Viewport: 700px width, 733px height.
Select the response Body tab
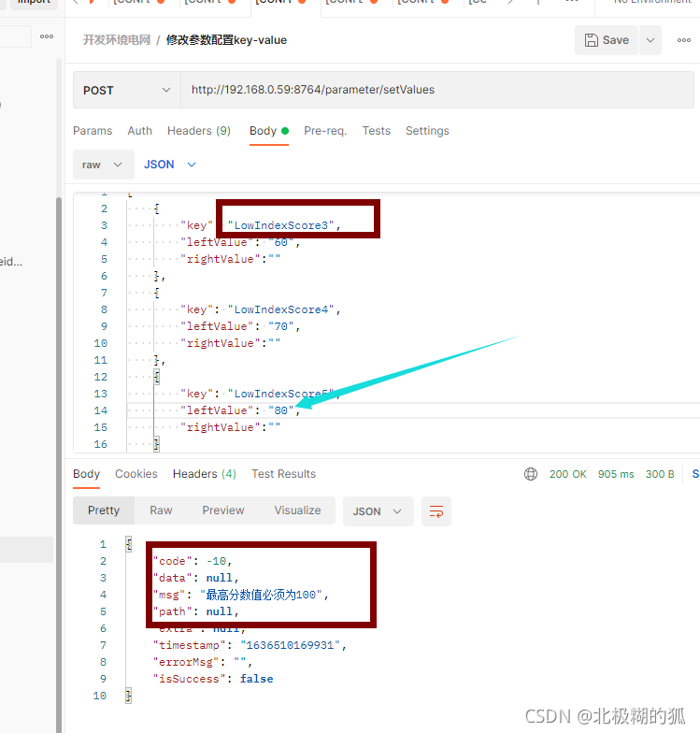[86, 474]
